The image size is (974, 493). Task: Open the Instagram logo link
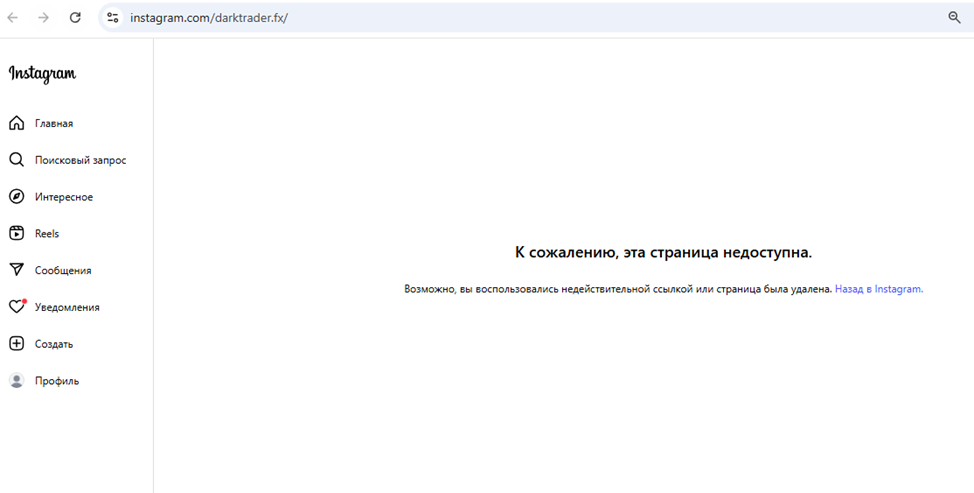pyautogui.click(x=42, y=73)
